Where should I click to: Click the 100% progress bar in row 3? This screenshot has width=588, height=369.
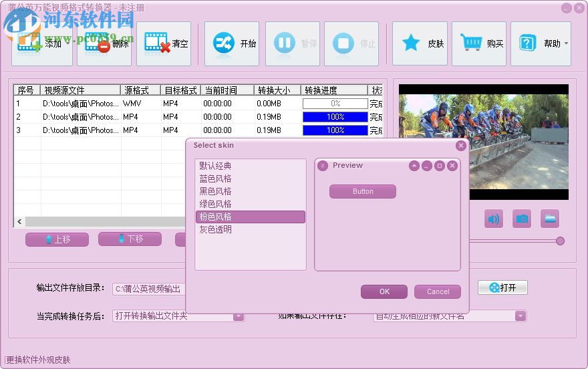pos(335,130)
